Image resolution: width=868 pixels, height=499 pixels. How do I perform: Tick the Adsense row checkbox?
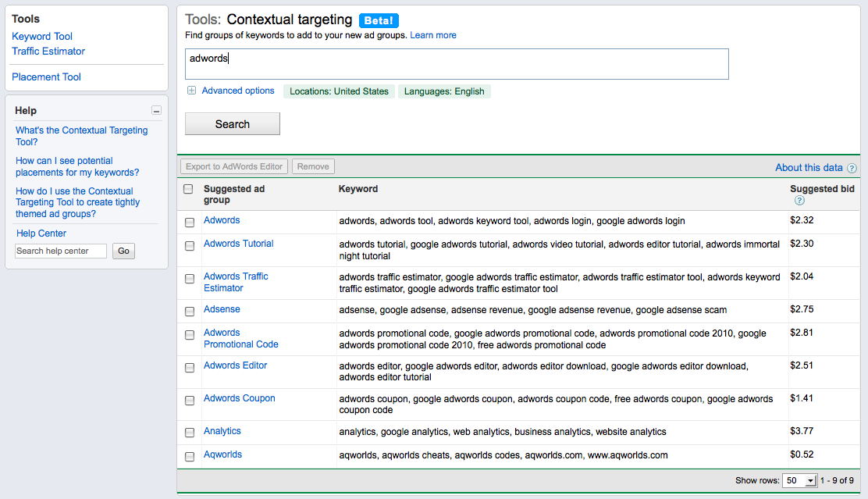(190, 311)
